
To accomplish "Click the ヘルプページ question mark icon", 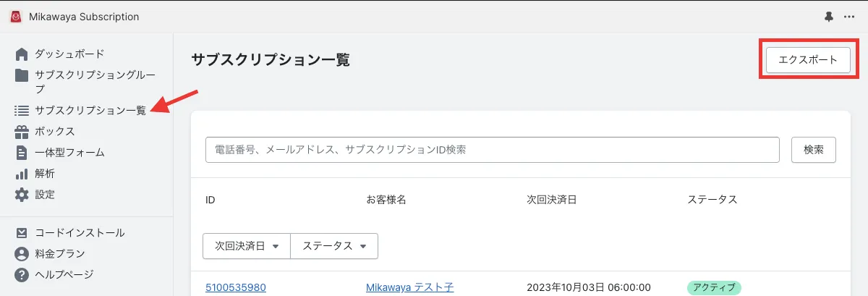I will click(x=22, y=275).
